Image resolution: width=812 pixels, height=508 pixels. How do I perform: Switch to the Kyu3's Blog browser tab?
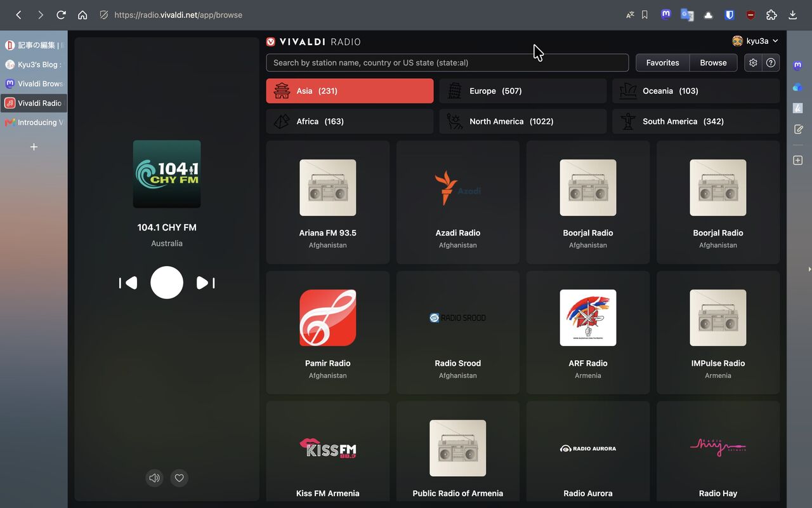point(34,64)
